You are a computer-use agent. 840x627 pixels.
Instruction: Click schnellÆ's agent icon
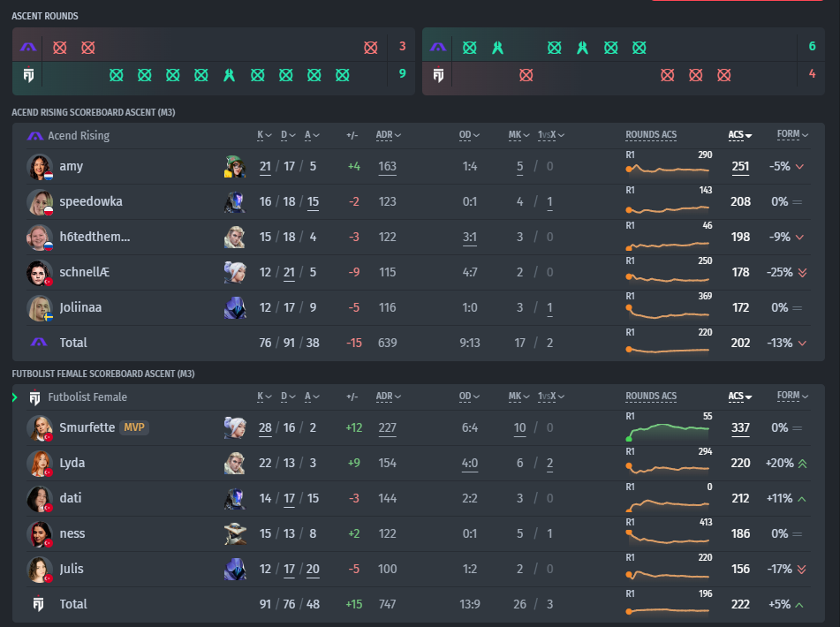pos(235,273)
